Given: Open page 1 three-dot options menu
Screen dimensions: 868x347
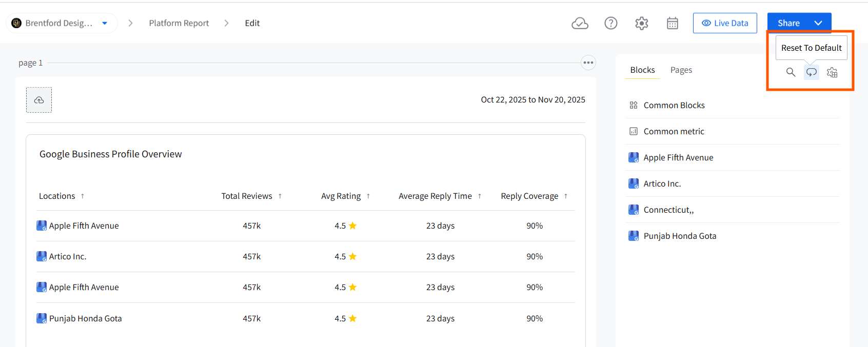Looking at the screenshot, I should click(588, 63).
